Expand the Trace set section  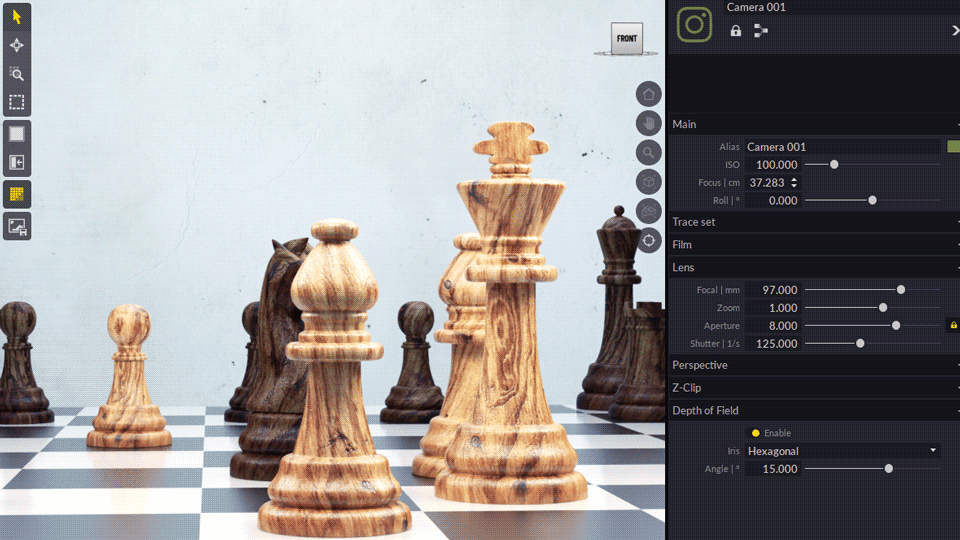[694, 222]
